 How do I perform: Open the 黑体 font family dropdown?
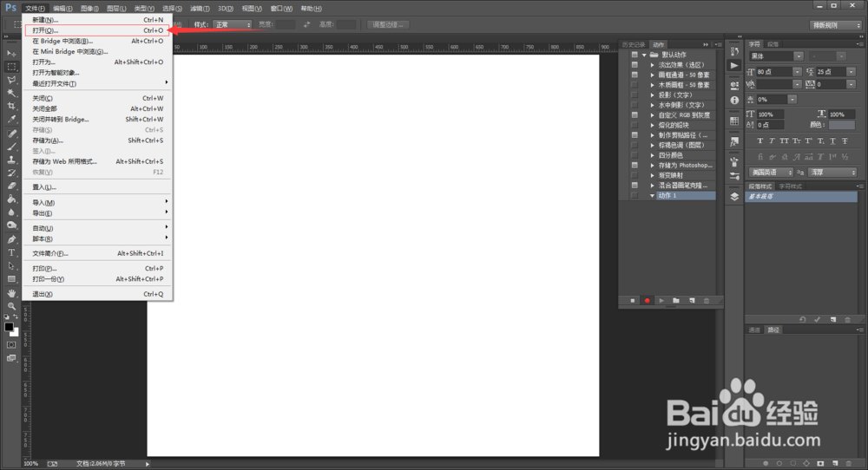(799, 55)
